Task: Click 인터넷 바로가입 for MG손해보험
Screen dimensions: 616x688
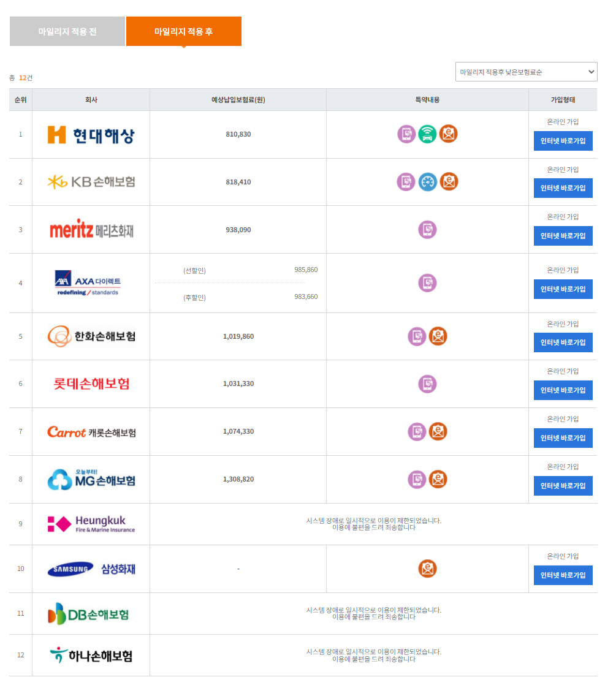Action: coord(563,486)
